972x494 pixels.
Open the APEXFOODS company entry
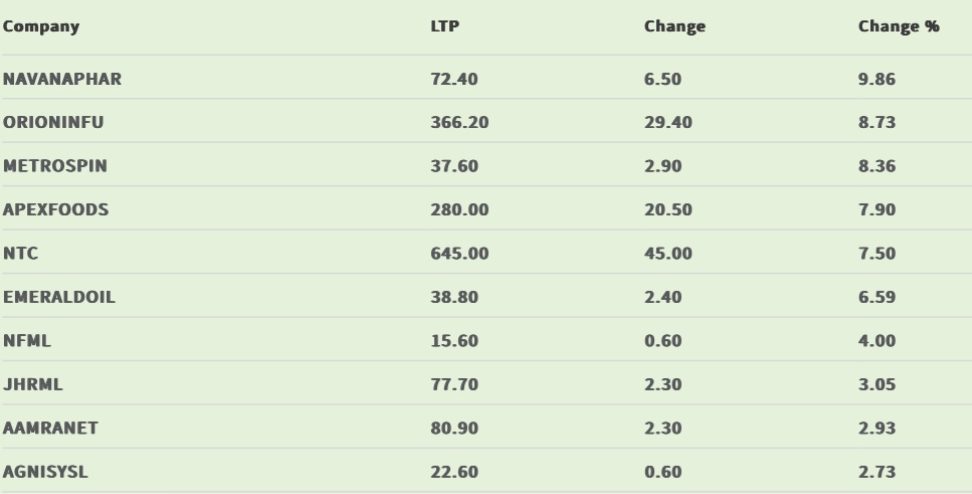pos(56,210)
